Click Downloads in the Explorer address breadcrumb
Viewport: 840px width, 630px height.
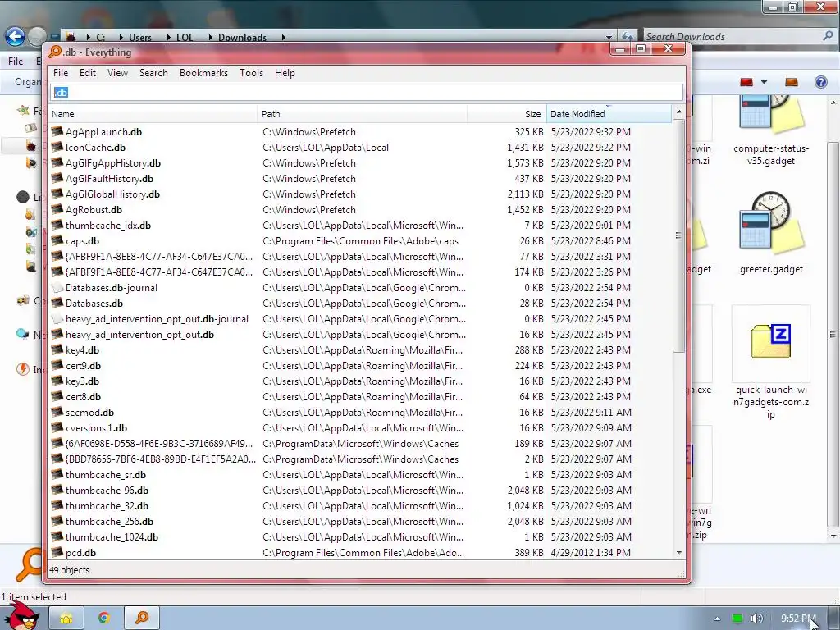242,38
